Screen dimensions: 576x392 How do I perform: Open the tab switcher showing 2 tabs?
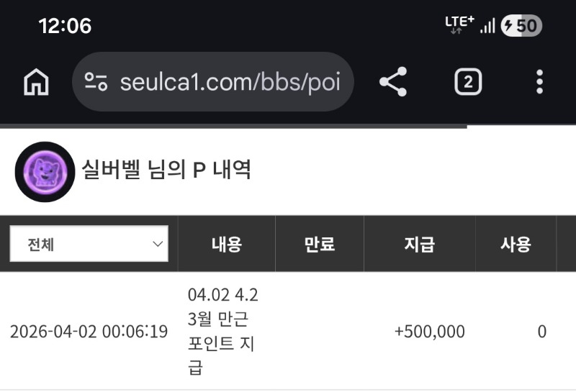467,82
